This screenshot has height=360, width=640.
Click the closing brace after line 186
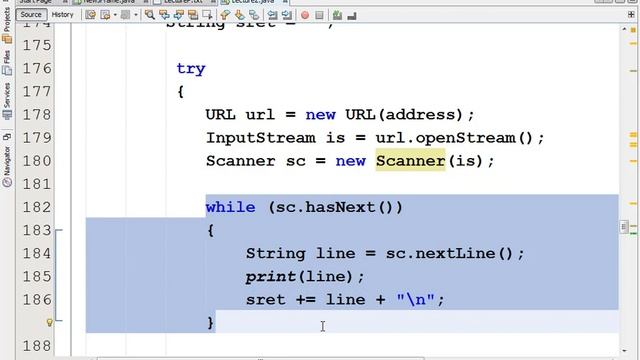[x=211, y=323]
